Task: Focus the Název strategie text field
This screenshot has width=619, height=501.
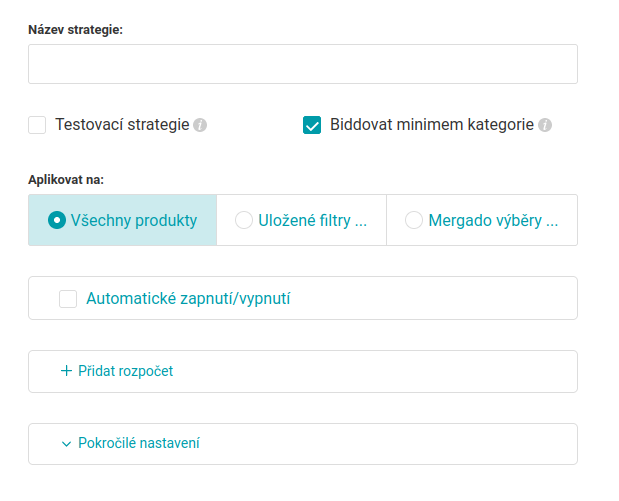Action: tap(302, 64)
